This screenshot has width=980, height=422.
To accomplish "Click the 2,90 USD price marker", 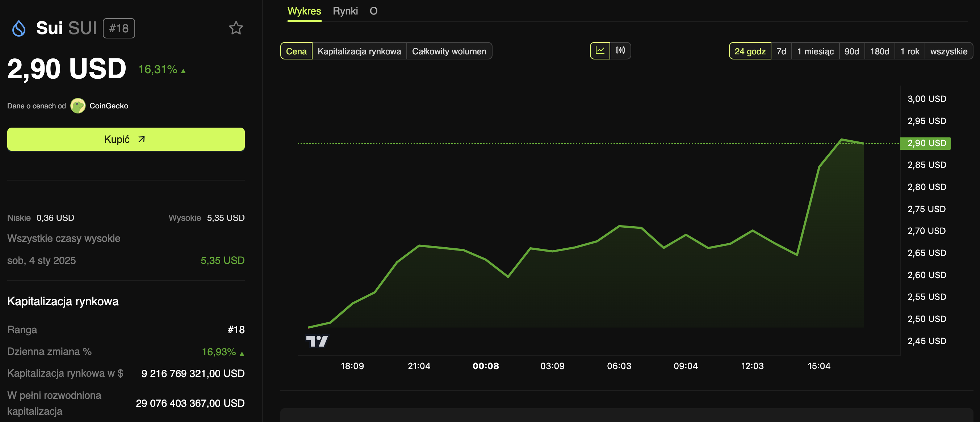I will [x=925, y=143].
